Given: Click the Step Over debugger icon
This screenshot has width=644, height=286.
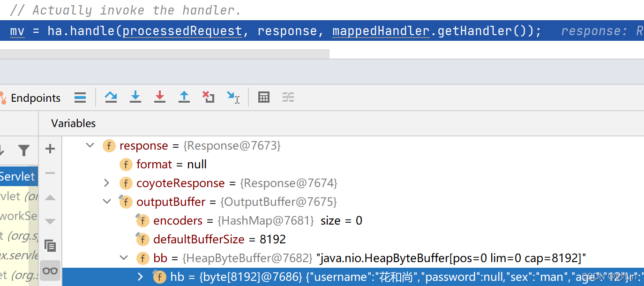Looking at the screenshot, I should click(x=111, y=97).
